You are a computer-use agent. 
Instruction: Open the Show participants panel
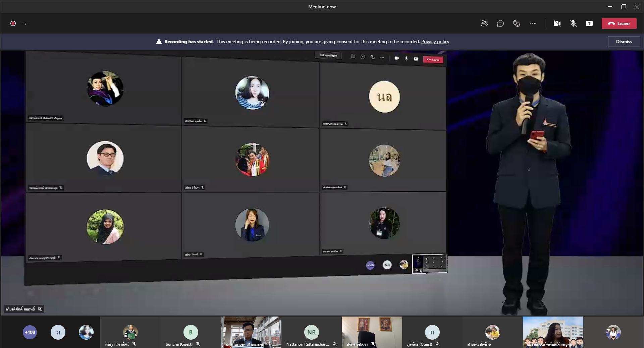point(484,23)
